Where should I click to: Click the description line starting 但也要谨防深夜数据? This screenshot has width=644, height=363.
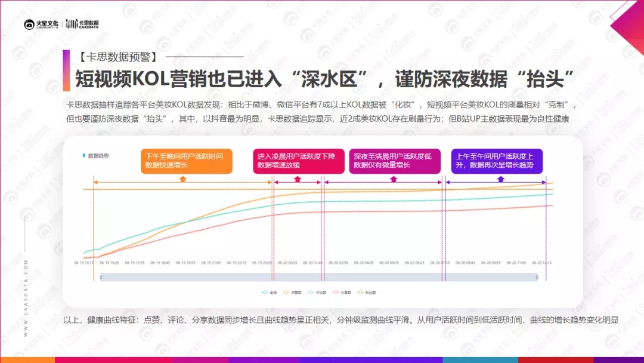[318, 119]
